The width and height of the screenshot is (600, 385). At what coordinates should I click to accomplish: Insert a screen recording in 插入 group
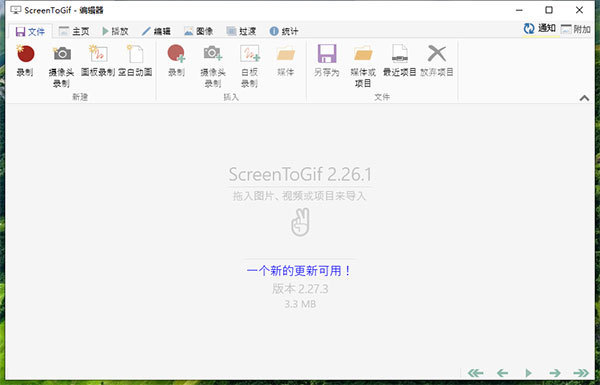176,60
